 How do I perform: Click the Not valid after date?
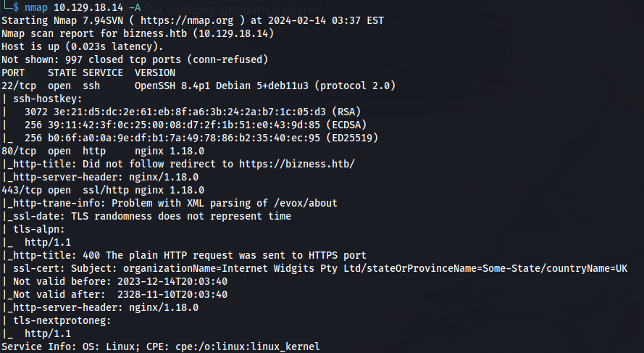[x=172, y=294]
